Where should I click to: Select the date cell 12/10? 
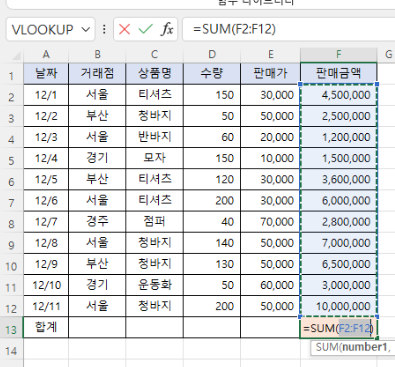[x=46, y=285]
